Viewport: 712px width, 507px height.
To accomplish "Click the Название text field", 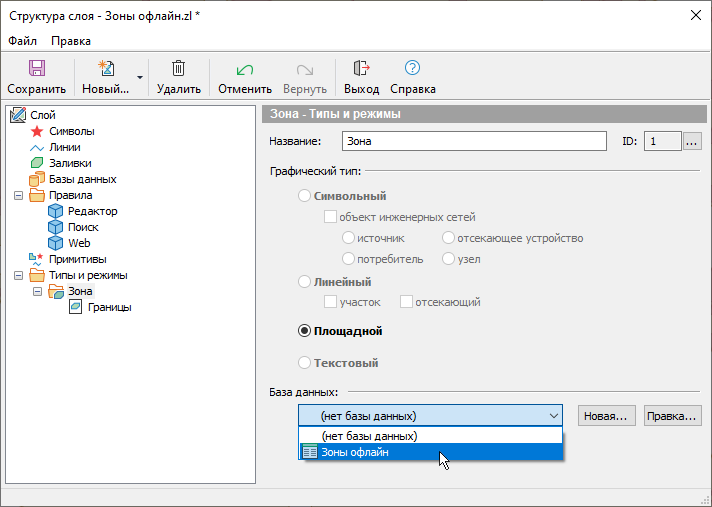I will [473, 142].
